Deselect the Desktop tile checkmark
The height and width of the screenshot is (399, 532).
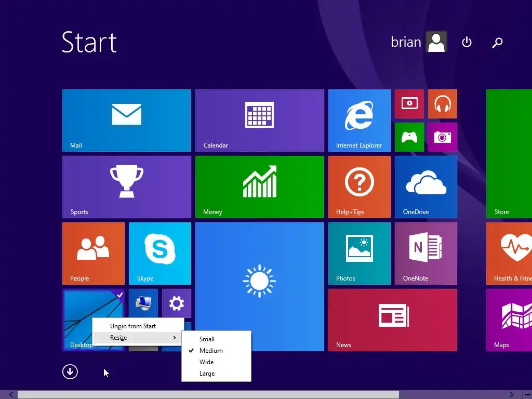[119, 295]
